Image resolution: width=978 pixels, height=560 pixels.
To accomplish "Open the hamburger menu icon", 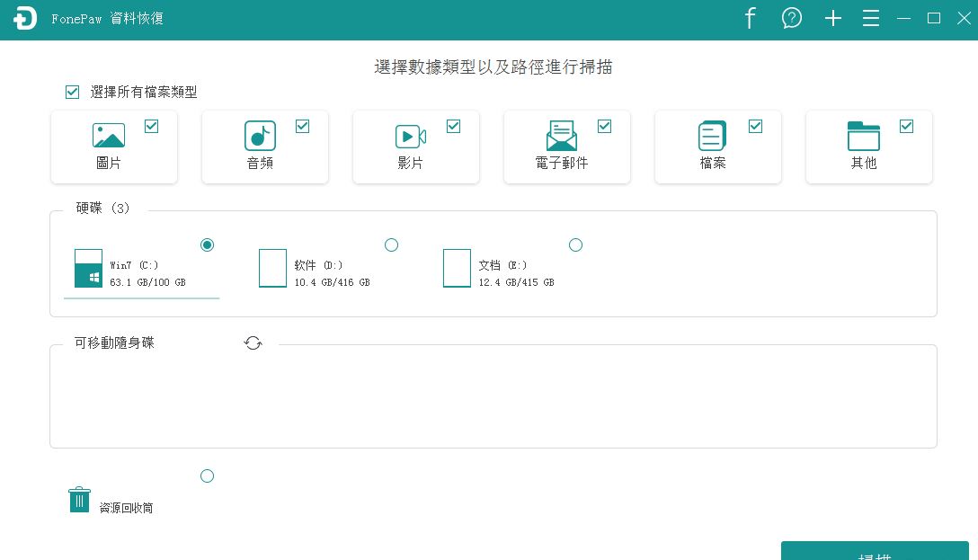I will pos(871,18).
